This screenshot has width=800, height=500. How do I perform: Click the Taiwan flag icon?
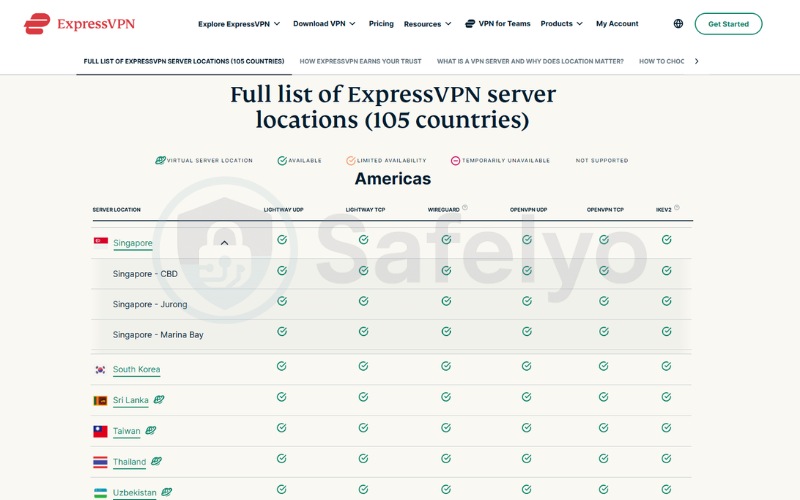tap(100, 432)
